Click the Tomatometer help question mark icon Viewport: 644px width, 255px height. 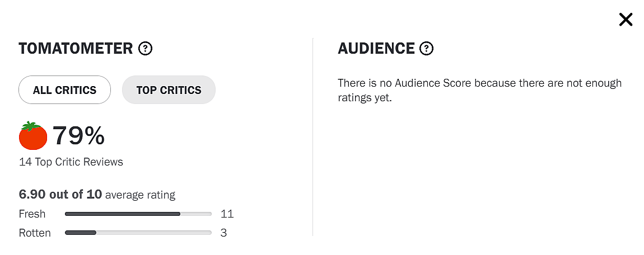(146, 49)
